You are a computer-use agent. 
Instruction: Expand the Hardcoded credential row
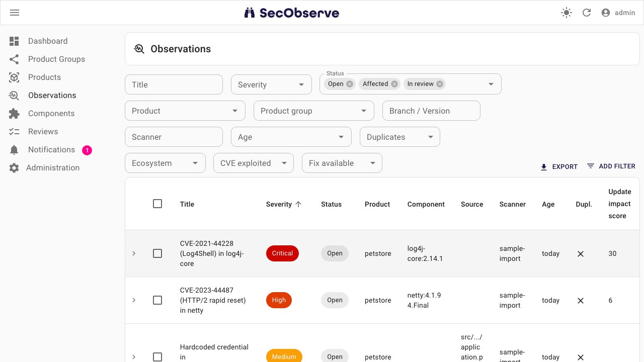pyautogui.click(x=134, y=357)
